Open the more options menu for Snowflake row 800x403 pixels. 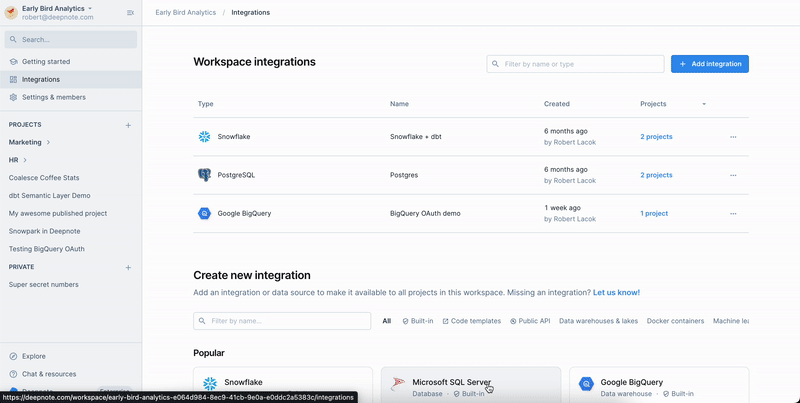733,137
